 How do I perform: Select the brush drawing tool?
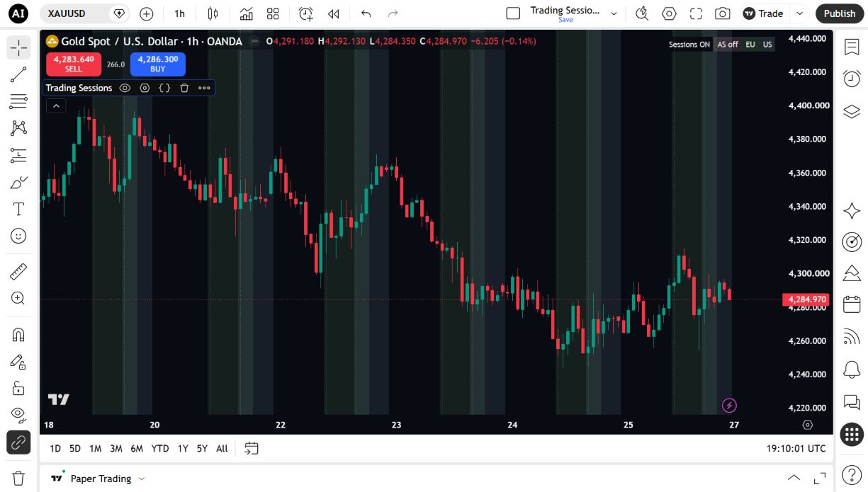(18, 182)
